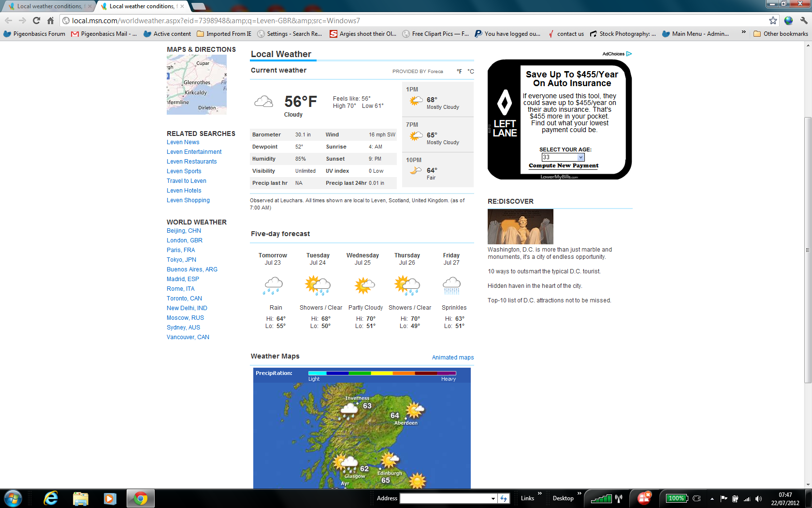Expand the hidden bookmarks overflow chevron
This screenshot has height=508, width=812.
(x=743, y=33)
